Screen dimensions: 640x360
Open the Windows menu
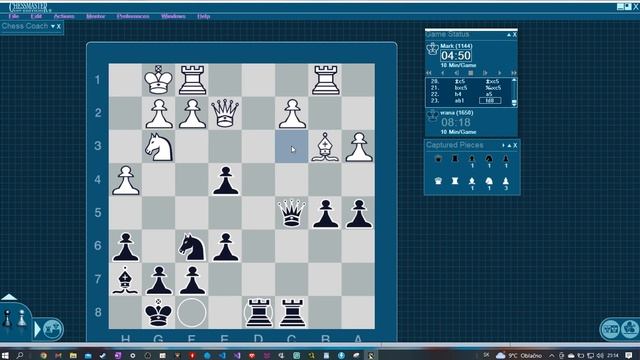point(173,16)
